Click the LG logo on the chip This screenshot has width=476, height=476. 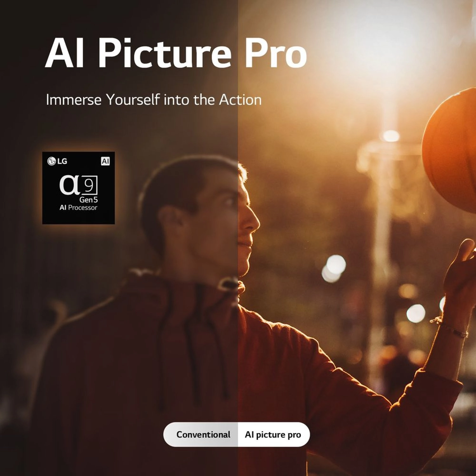(57, 161)
